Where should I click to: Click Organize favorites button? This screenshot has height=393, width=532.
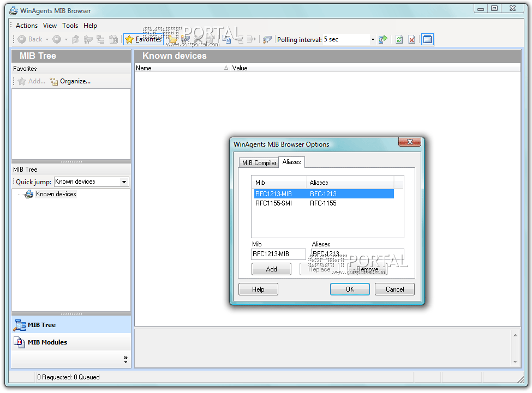click(70, 81)
